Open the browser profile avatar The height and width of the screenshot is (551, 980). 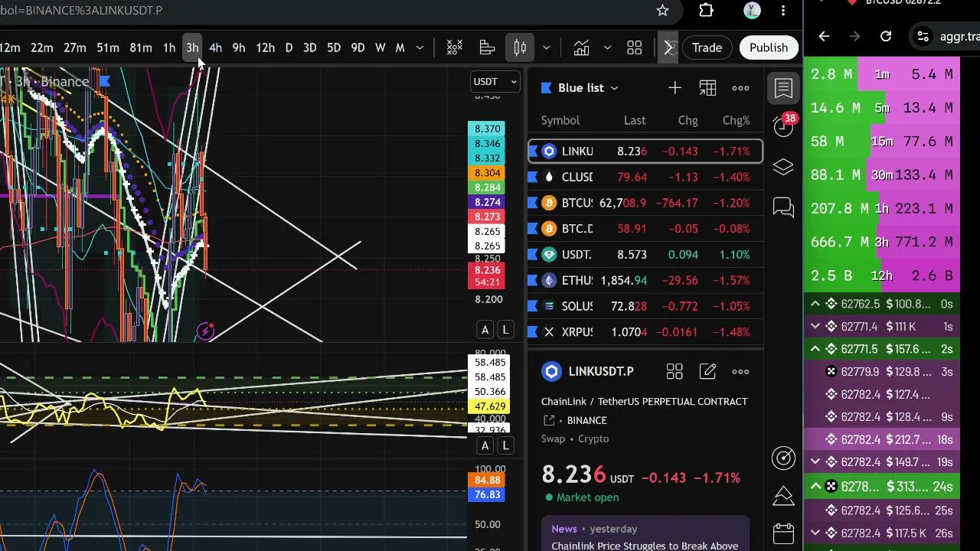752,11
